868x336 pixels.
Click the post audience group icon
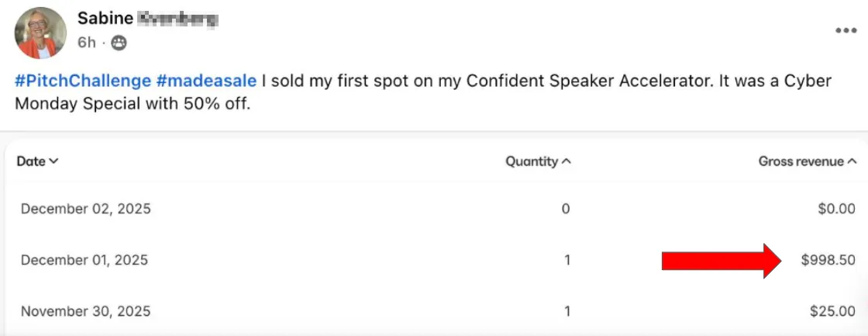point(119,43)
